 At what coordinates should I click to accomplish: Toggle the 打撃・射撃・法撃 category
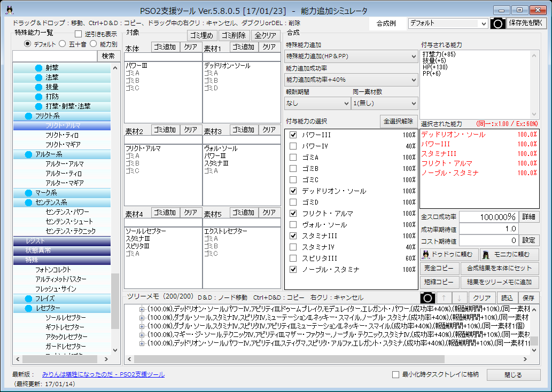tap(38, 106)
